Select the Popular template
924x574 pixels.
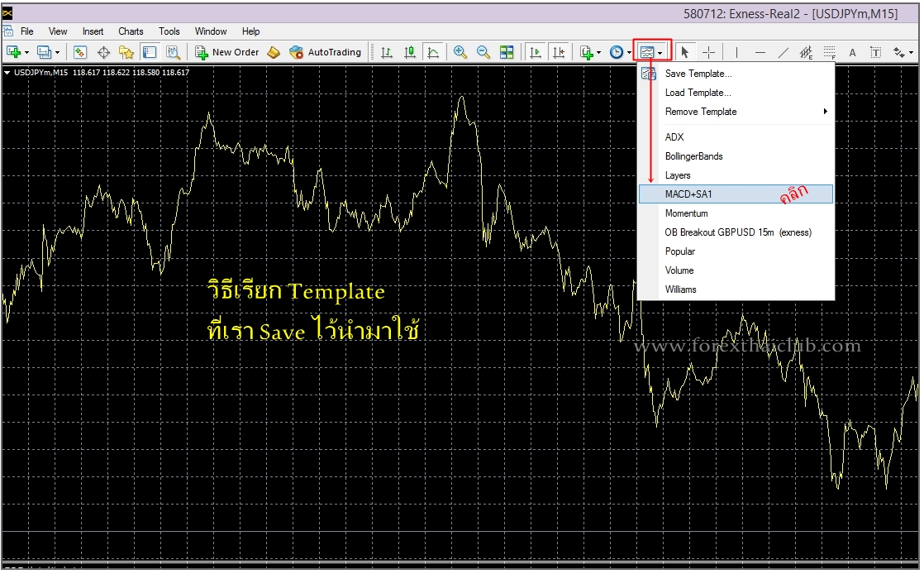736,251
